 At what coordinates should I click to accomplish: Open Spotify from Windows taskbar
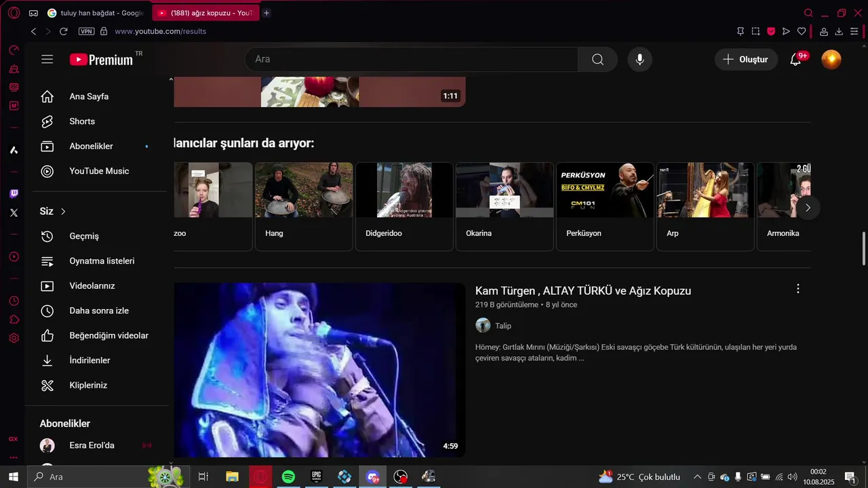[x=288, y=477]
